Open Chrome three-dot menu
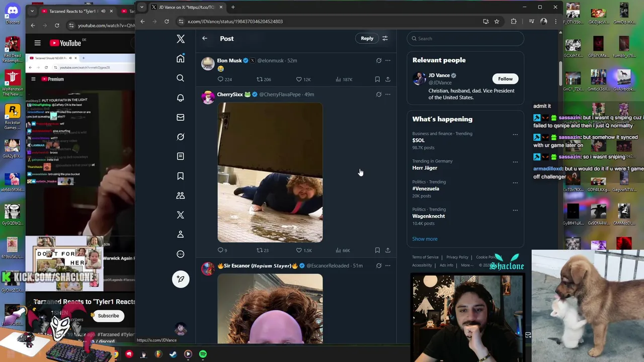 pyautogui.click(x=555, y=21)
